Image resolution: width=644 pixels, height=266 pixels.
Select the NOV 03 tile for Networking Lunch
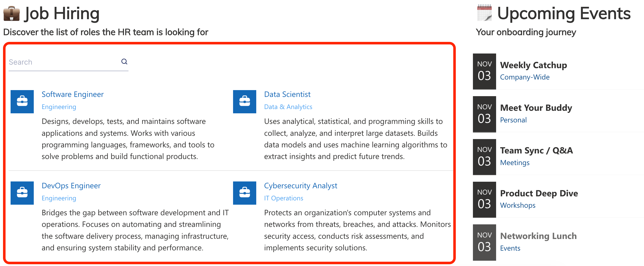tap(484, 242)
